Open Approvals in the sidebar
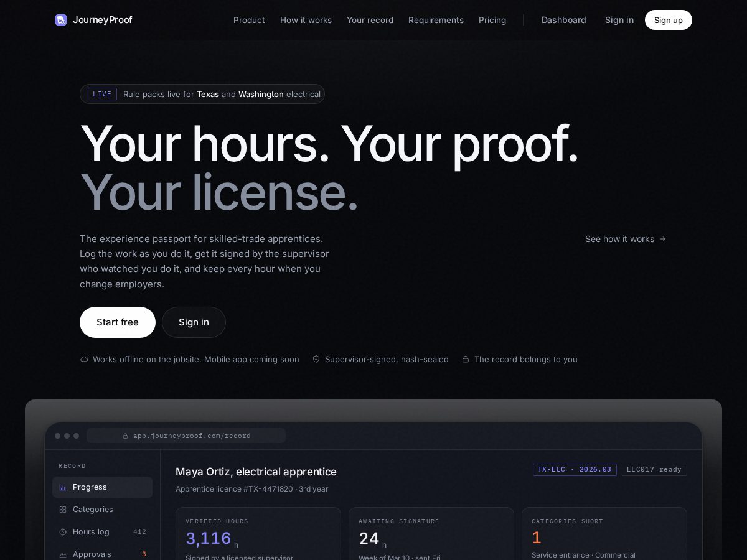 [x=102, y=554]
